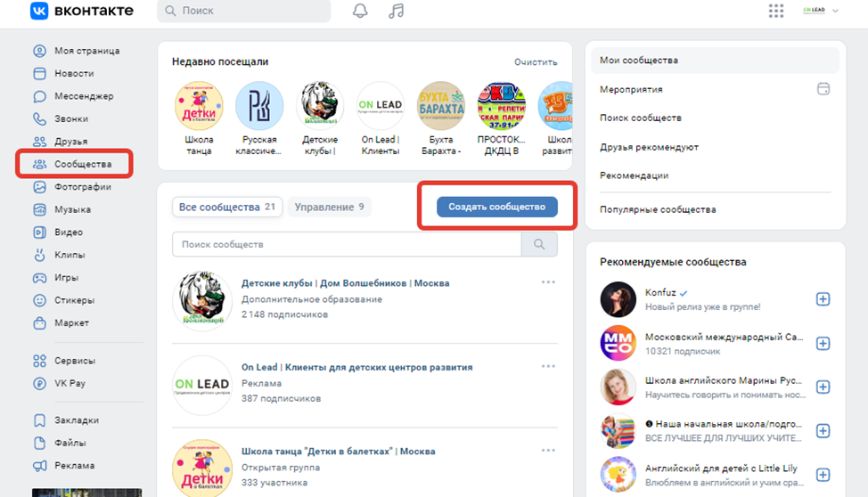Open Детские клубы | Дом Волшебников link

(346, 283)
